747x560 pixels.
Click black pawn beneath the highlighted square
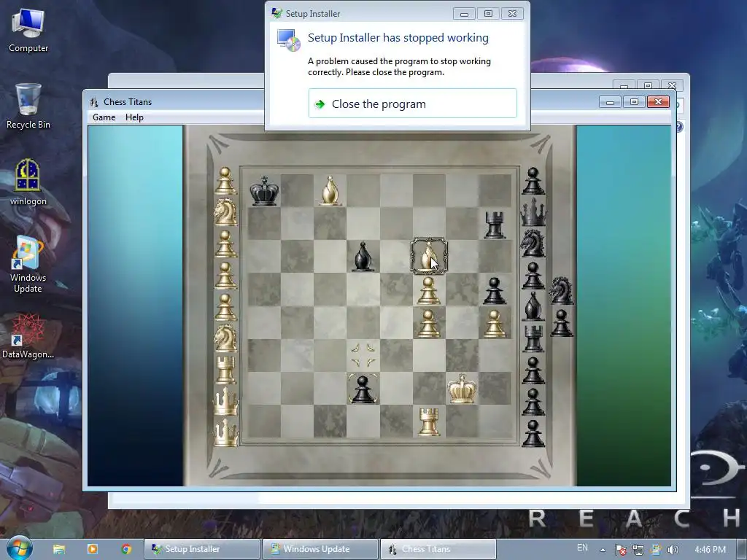point(363,389)
